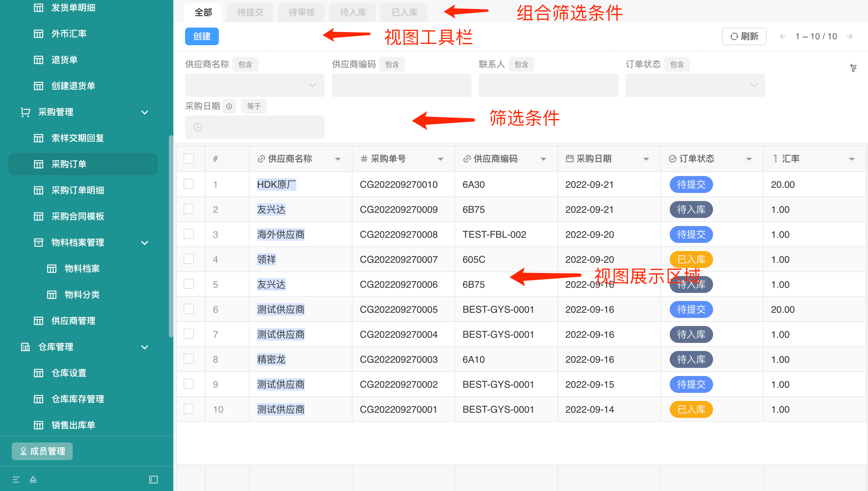The width and height of the screenshot is (868, 491).
Task: Open the 订单状态 column header dropdown arrow
Action: pos(749,159)
